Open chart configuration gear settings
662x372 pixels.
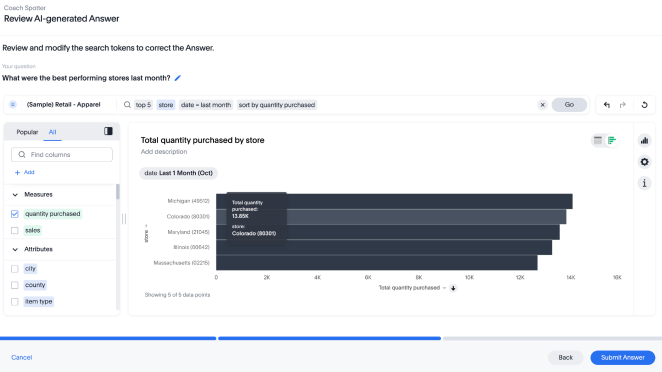[644, 162]
